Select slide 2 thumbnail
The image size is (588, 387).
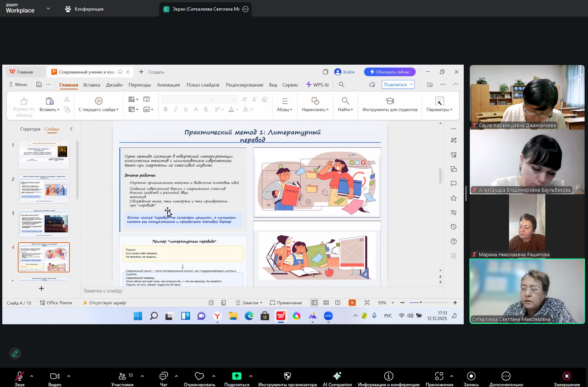coord(44,189)
